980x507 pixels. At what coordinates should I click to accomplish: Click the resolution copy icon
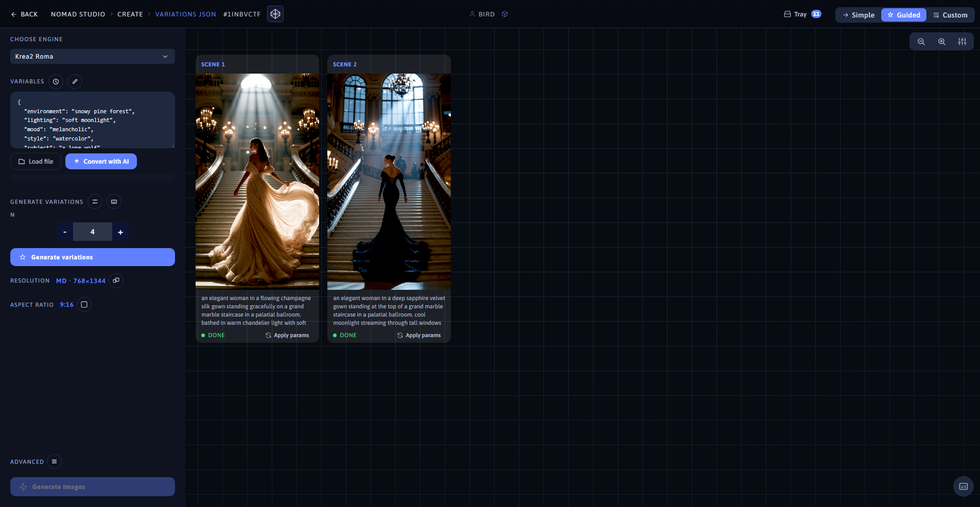116,281
